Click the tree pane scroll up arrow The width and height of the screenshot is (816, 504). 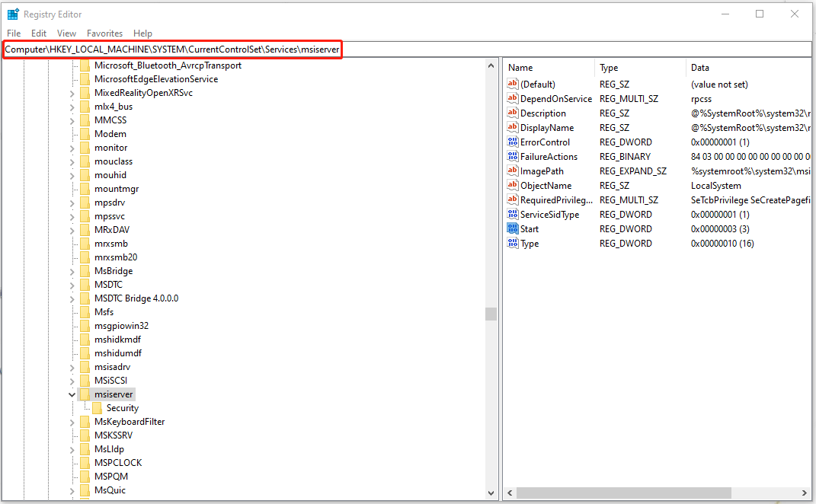491,65
